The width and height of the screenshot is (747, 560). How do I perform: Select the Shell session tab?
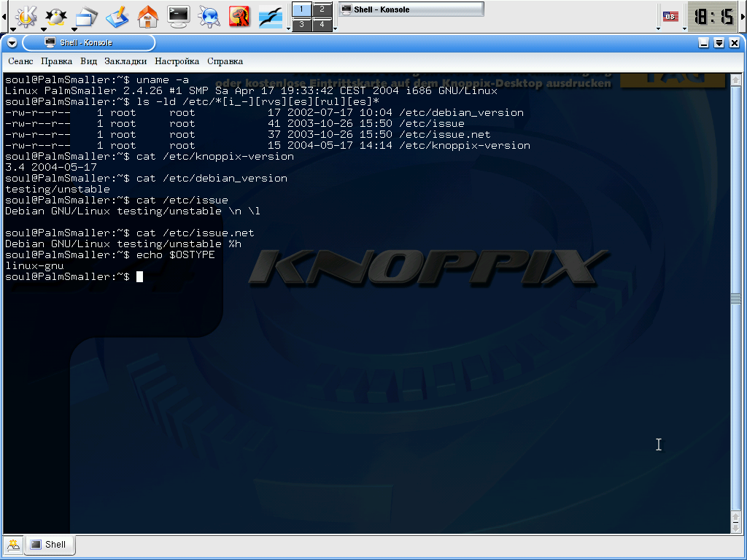(50, 545)
